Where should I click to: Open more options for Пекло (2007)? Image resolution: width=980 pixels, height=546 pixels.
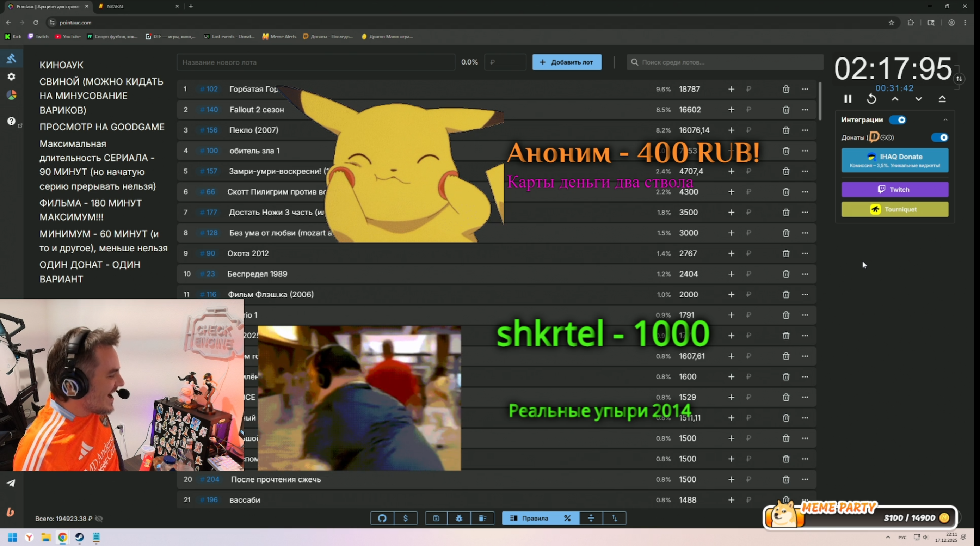click(805, 130)
